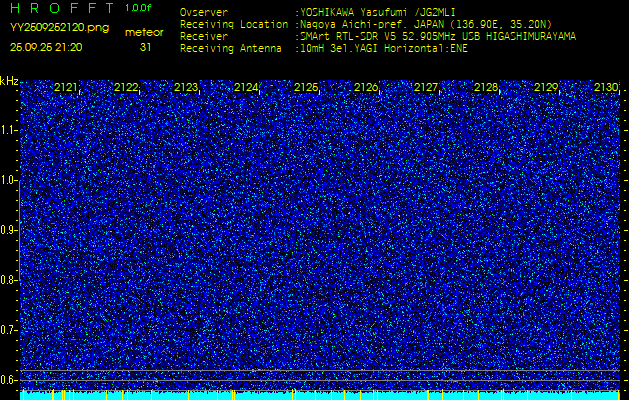
Task: Click the 0.7 kHz axis label
Action: [9, 330]
